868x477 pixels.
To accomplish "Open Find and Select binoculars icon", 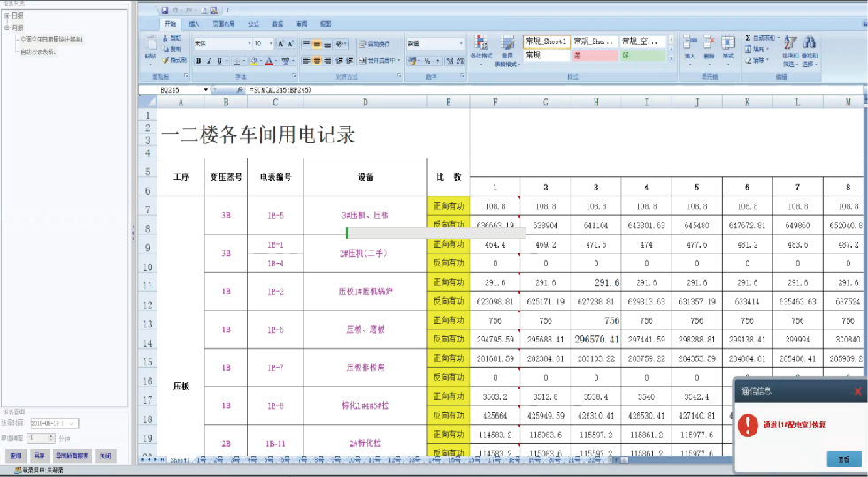I will tap(810, 42).
